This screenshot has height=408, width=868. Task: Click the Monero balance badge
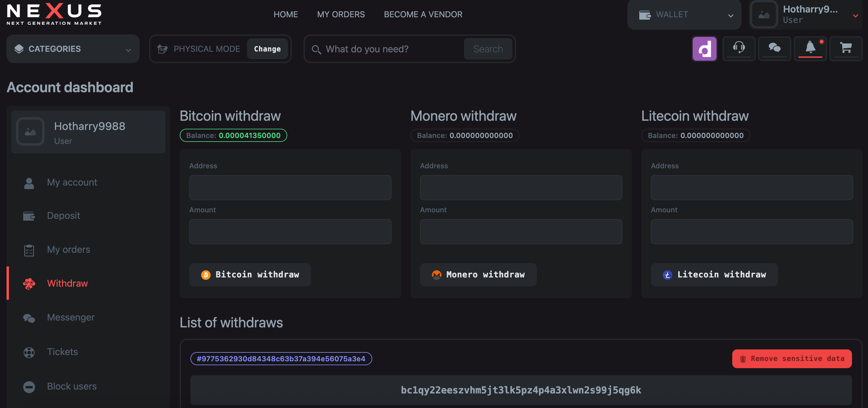[465, 136]
